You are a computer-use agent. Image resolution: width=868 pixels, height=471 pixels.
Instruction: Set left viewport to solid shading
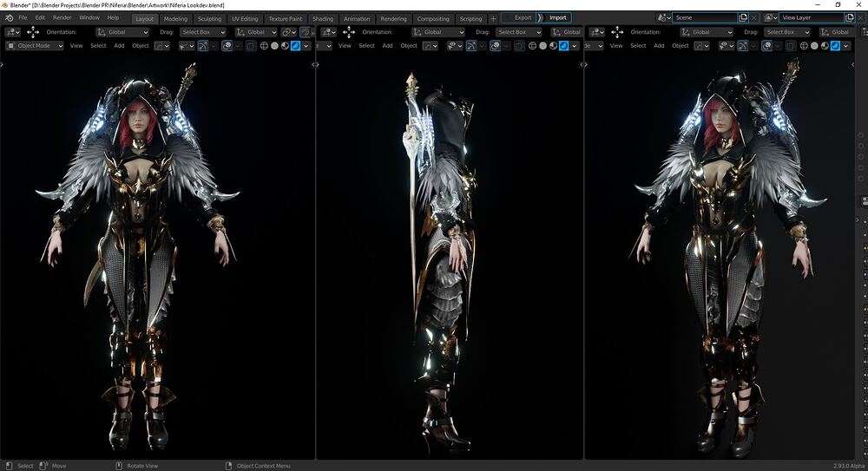[274, 45]
